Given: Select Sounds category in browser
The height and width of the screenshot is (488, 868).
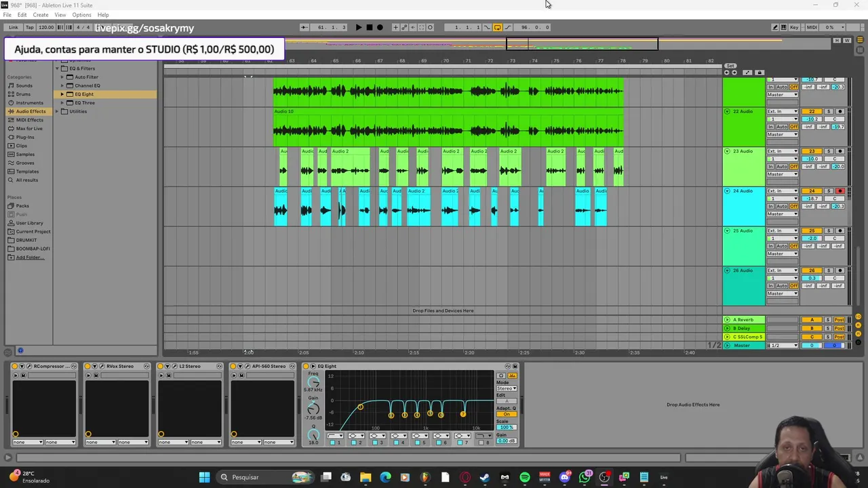Looking at the screenshot, I should point(24,85).
